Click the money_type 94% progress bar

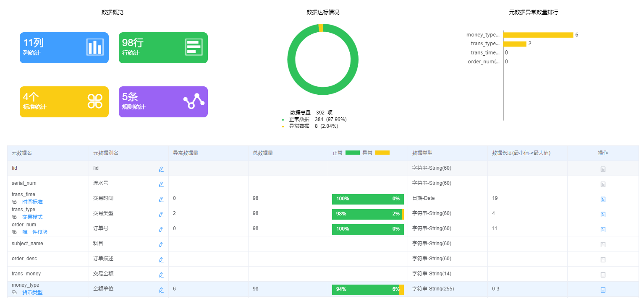(x=368, y=290)
